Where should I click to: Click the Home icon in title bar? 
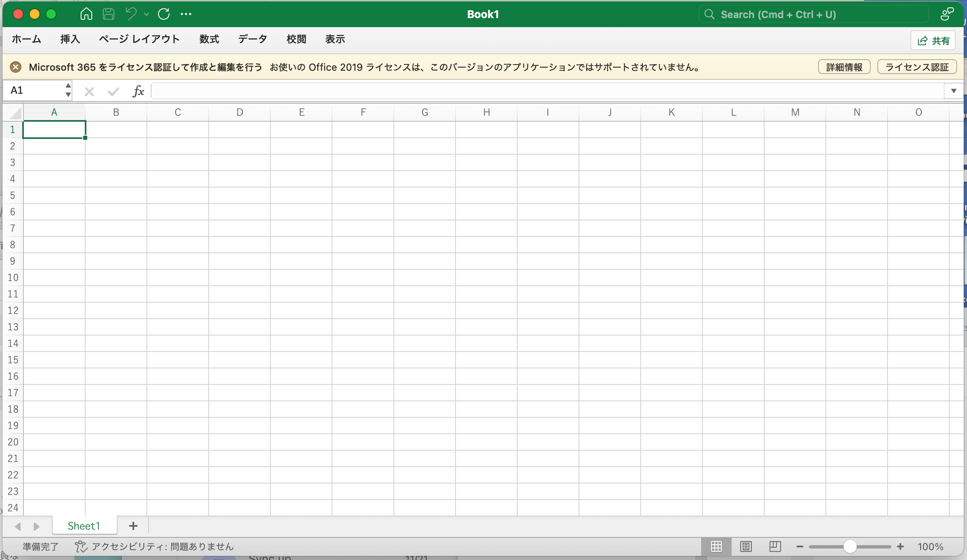click(x=86, y=14)
